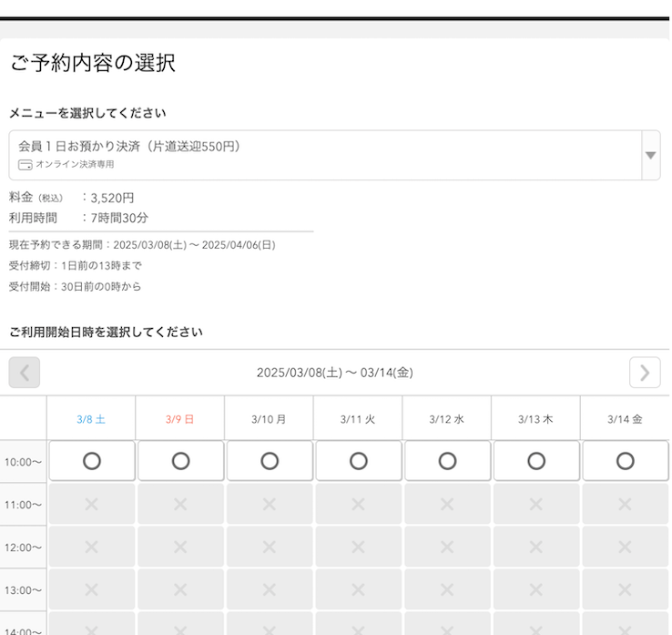Click the week range 2025/03/08(土) 〜 03/14(金)
This screenshot has width=672, height=635.
click(x=335, y=373)
